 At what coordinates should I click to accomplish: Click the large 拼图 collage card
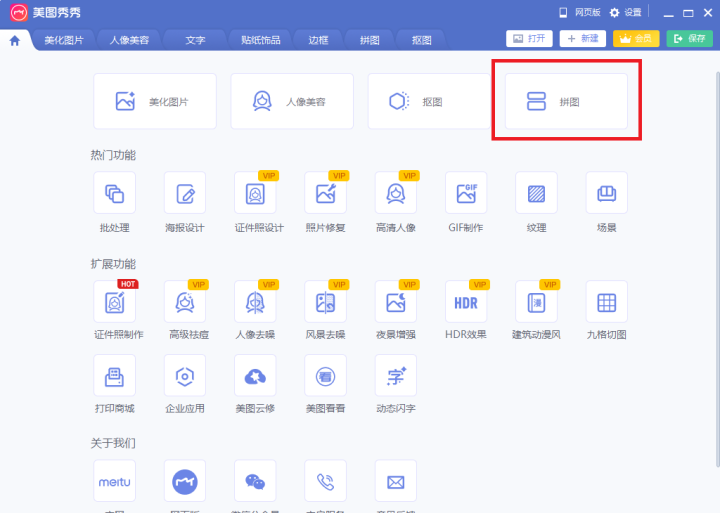(566, 101)
